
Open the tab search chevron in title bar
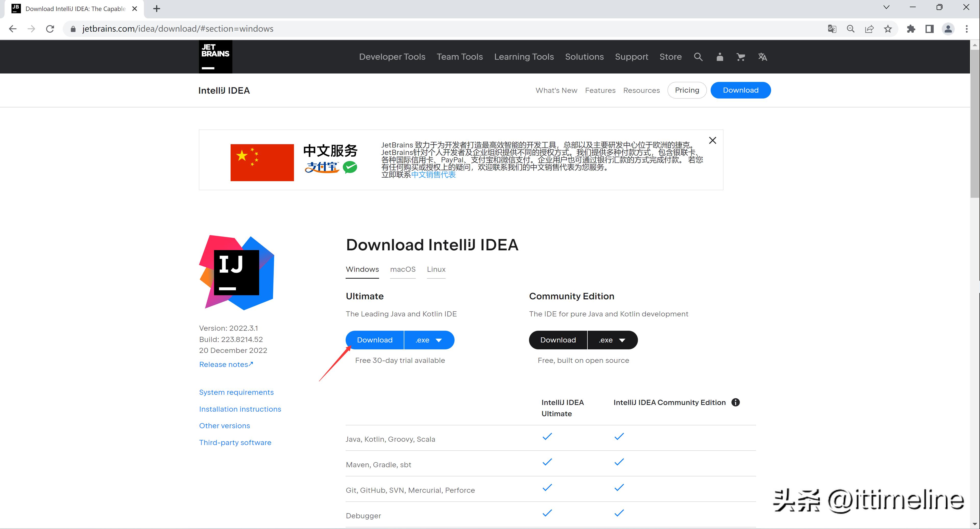(x=886, y=7)
